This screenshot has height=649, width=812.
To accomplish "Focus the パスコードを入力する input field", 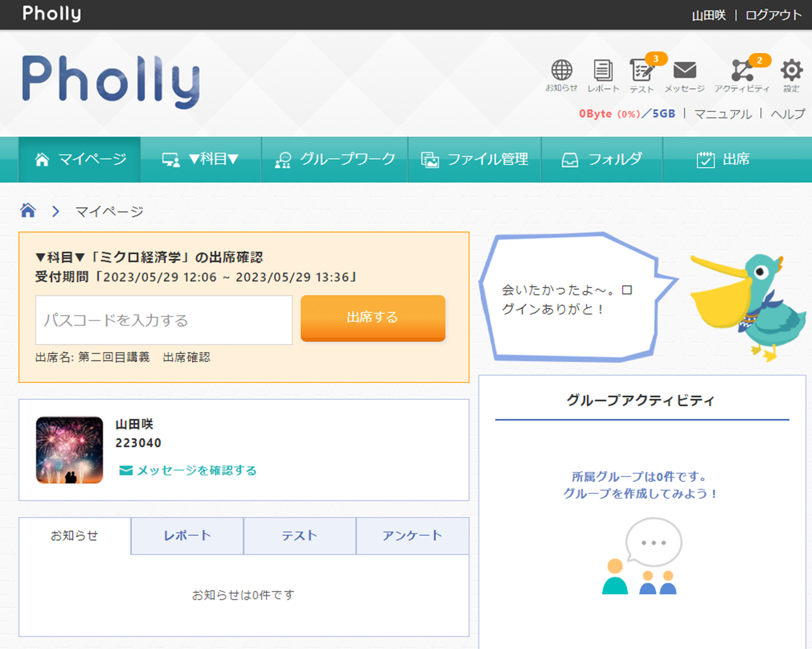I will (x=164, y=320).
